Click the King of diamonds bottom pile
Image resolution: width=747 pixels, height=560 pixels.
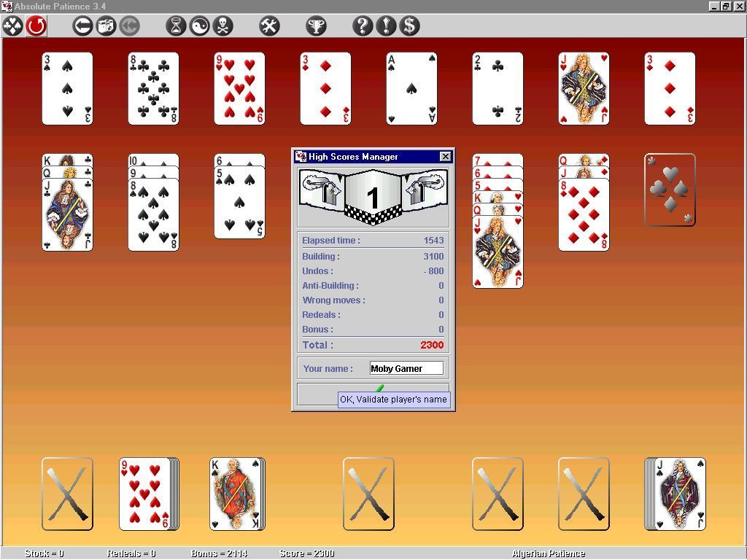tap(237, 494)
